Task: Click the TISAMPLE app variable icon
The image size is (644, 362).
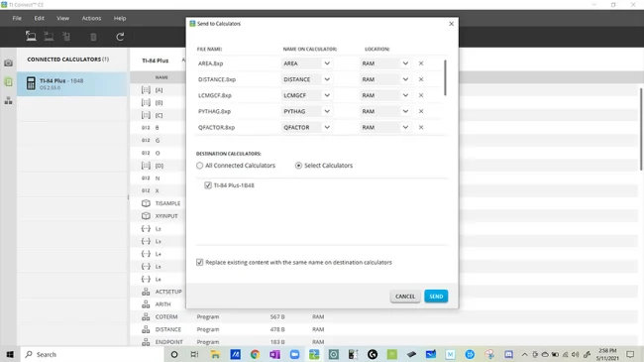Action: (146, 203)
